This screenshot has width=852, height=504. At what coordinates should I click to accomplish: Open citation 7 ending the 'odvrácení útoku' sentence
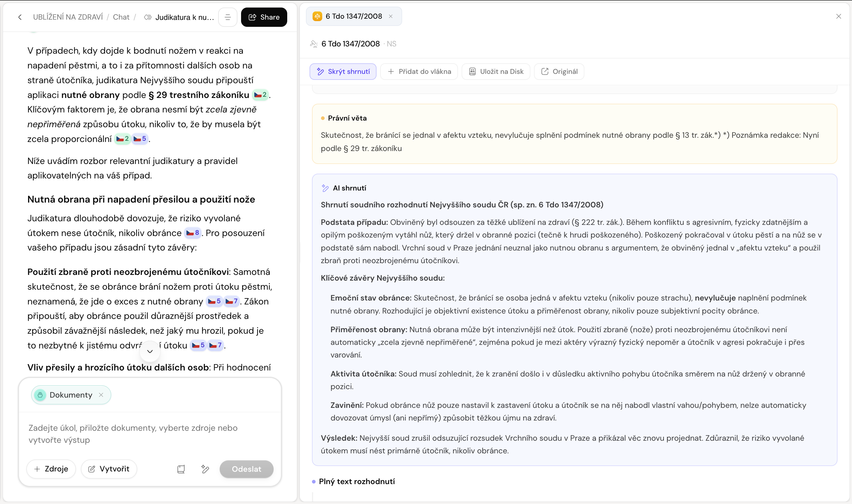[x=215, y=345]
